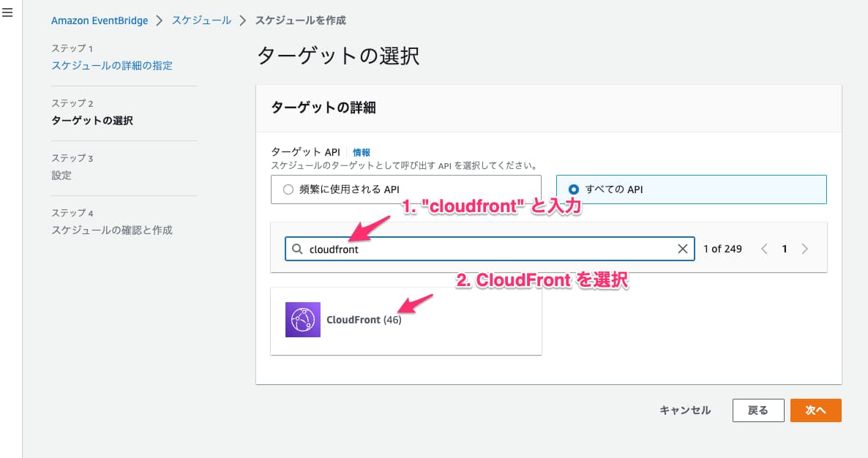Go to next results page arrow
Screen dimensions: 868x458
[x=805, y=249]
